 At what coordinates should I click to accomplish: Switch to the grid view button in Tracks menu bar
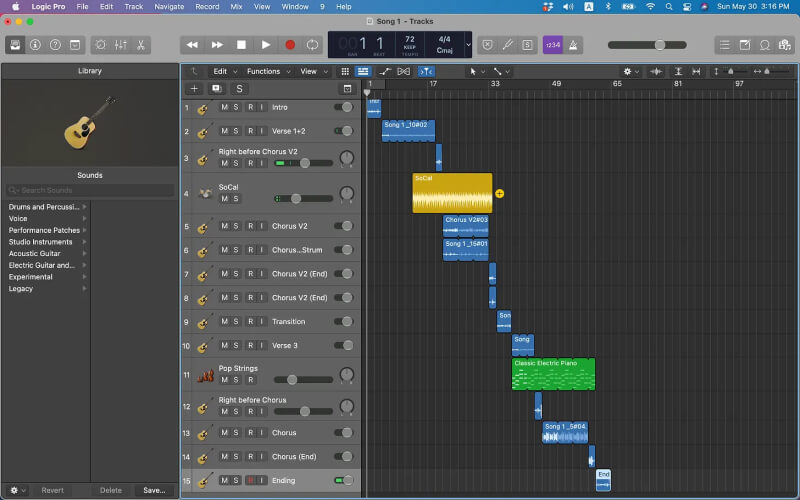(345, 71)
